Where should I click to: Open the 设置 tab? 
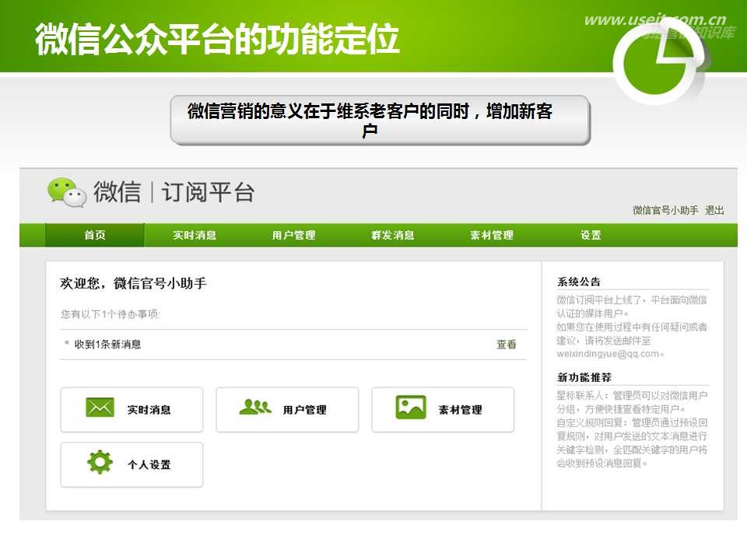tap(591, 235)
